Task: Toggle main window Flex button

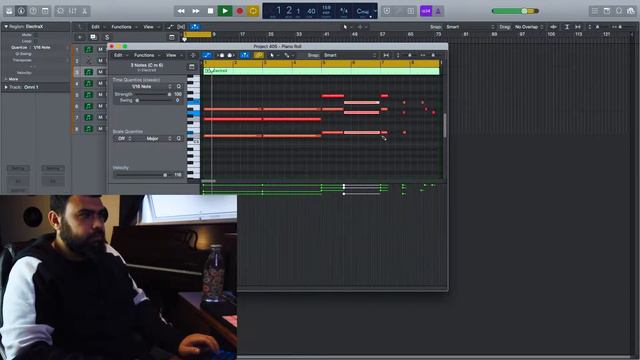Action: [x=181, y=27]
